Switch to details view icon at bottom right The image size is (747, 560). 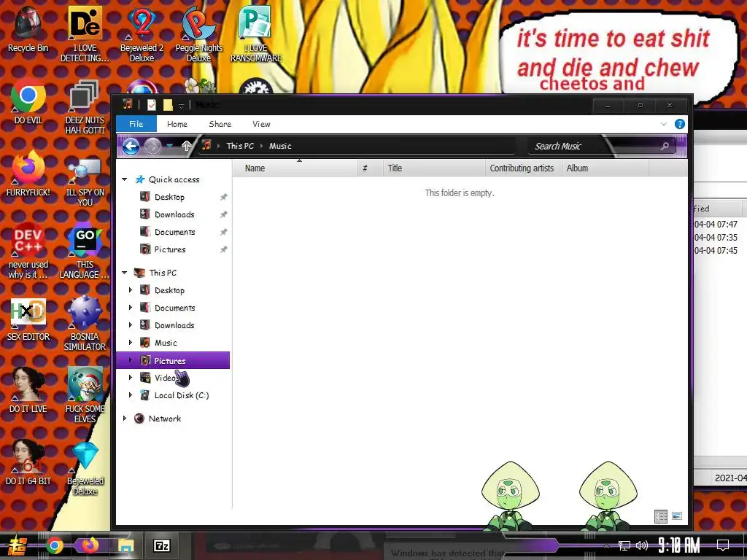pyautogui.click(x=661, y=516)
